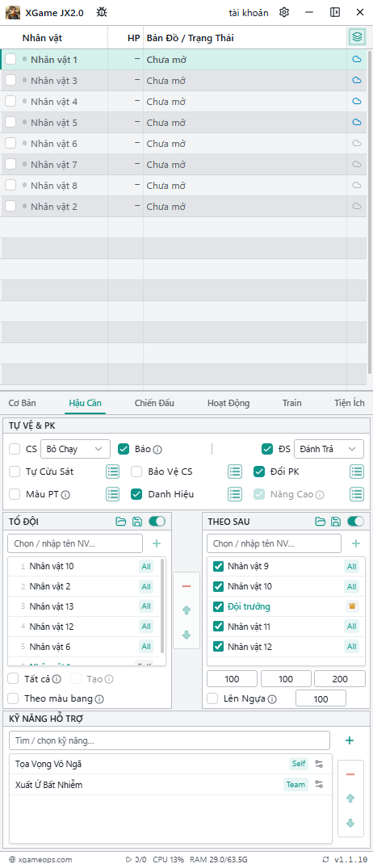The width and height of the screenshot is (373, 868).
Task: Click the layers icon in table header
Action: pos(357,37)
